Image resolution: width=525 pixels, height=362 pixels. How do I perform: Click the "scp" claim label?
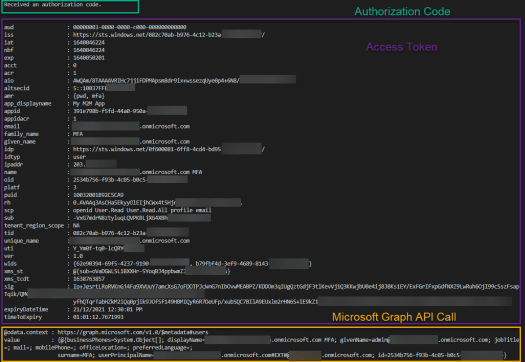tap(9, 210)
